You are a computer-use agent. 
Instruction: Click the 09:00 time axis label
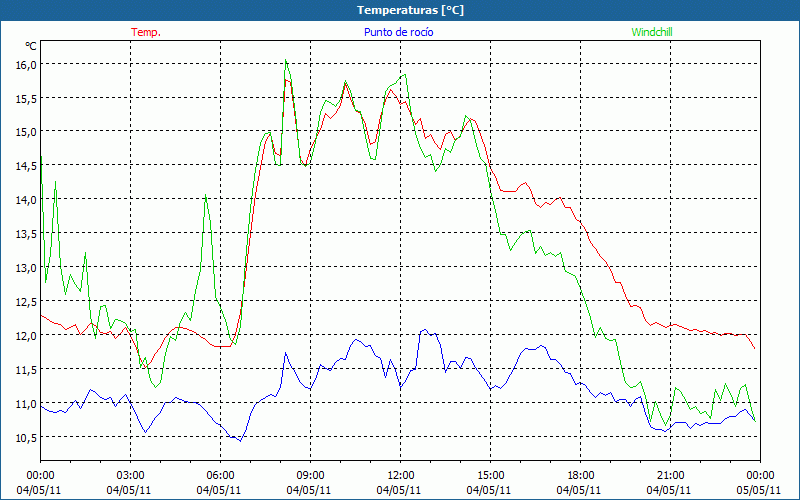click(310, 475)
